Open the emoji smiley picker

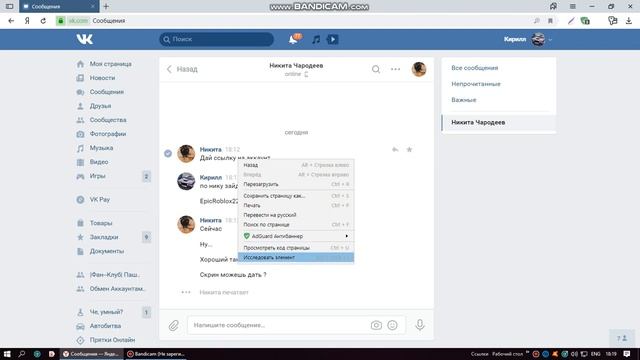(x=392, y=325)
